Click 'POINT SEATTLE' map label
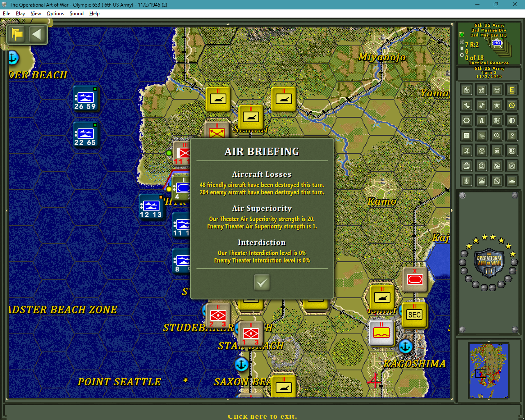The width and height of the screenshot is (525, 420). 119,381
